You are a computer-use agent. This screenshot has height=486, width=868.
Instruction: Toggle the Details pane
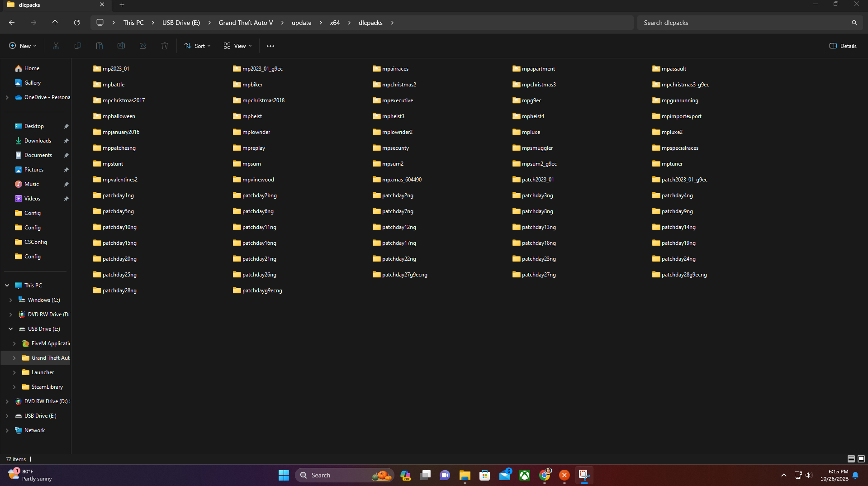[x=843, y=46]
